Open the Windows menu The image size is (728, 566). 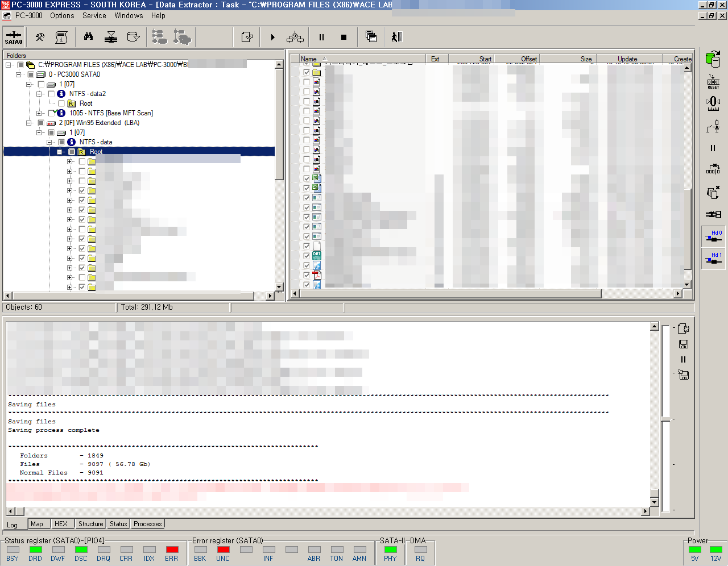(129, 16)
